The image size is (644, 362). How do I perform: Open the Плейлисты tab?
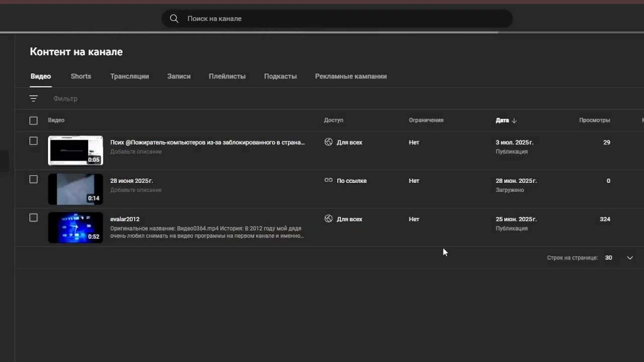(x=227, y=76)
